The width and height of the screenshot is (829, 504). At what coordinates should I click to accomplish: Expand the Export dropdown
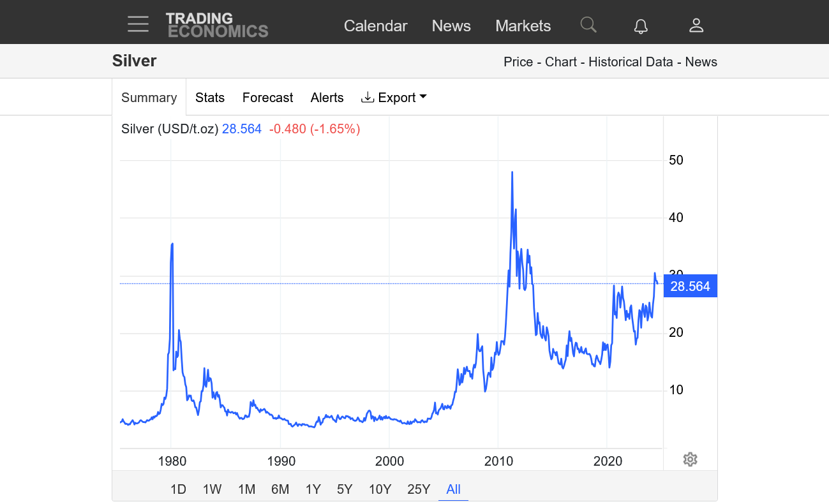[x=394, y=98]
